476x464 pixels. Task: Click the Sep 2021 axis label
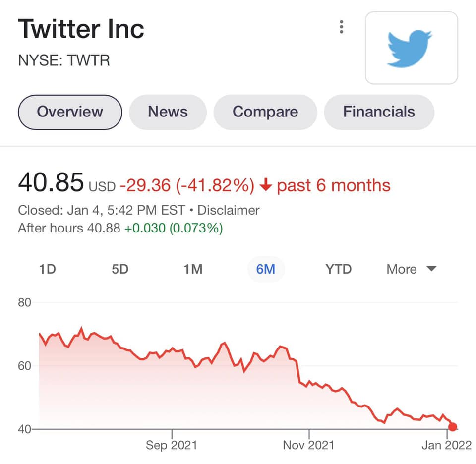coord(172,445)
